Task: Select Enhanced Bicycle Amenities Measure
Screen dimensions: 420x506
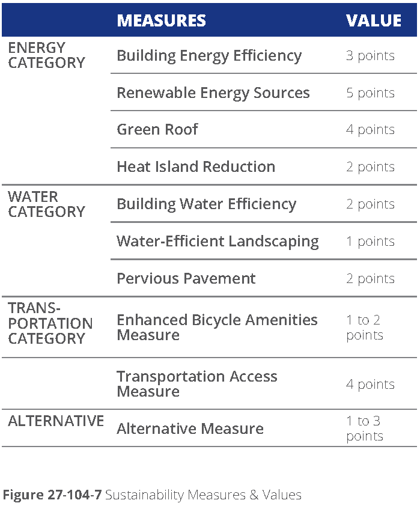Action: coord(217,328)
